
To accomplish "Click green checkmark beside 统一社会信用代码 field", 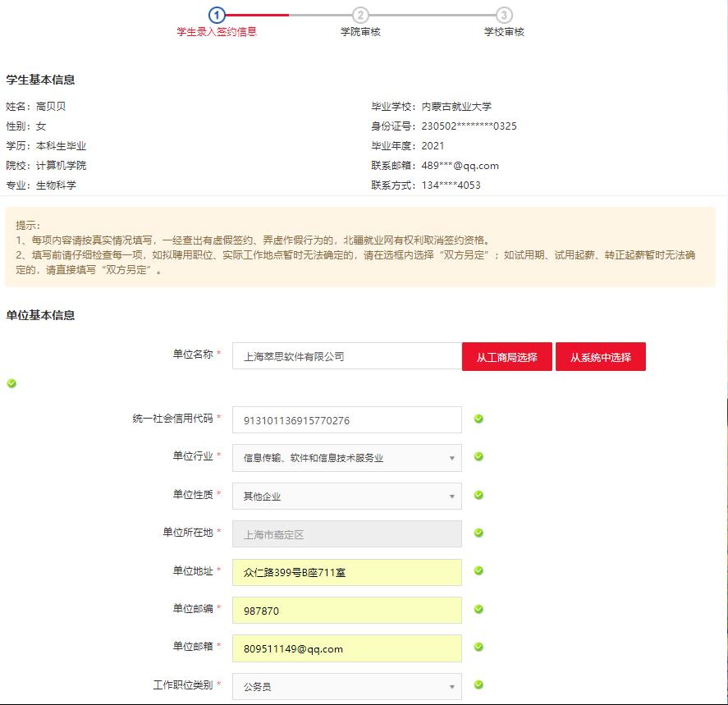I will tap(478, 419).
